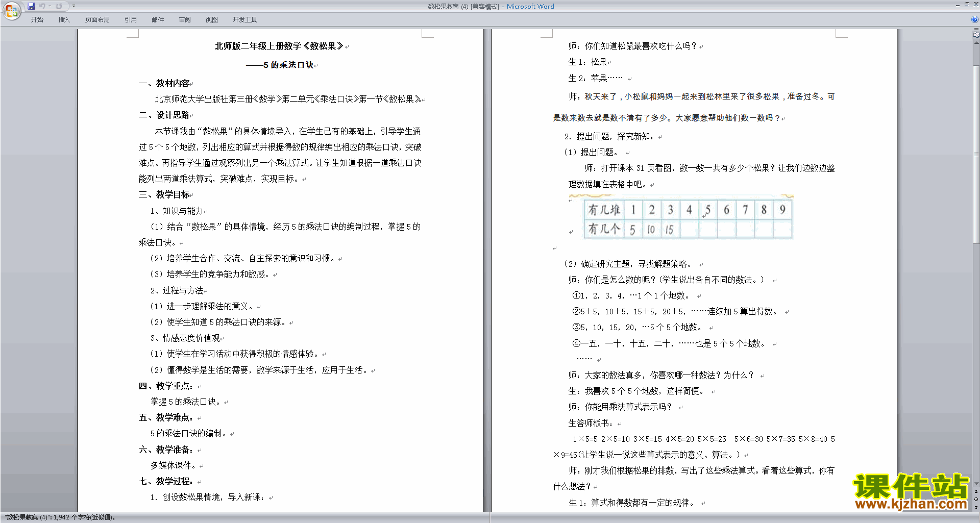Open the 插入 ribbon tab

click(x=64, y=19)
